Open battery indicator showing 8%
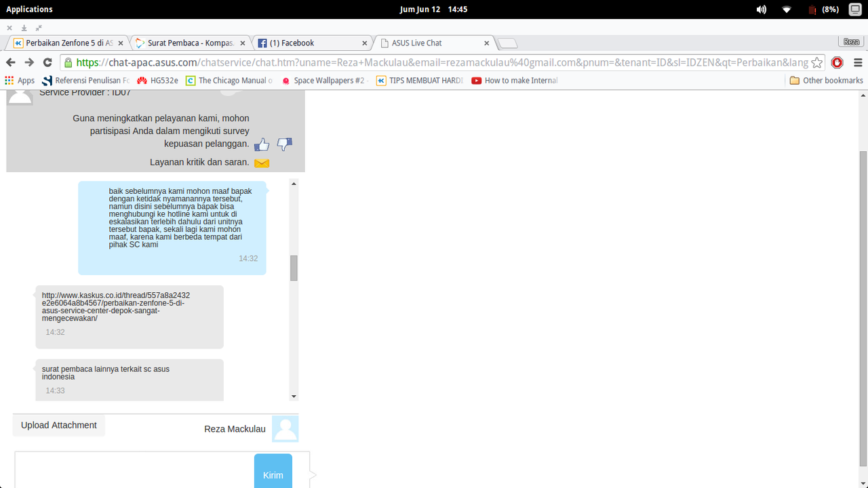Screen dimensions: 868x488 (x=823, y=9)
